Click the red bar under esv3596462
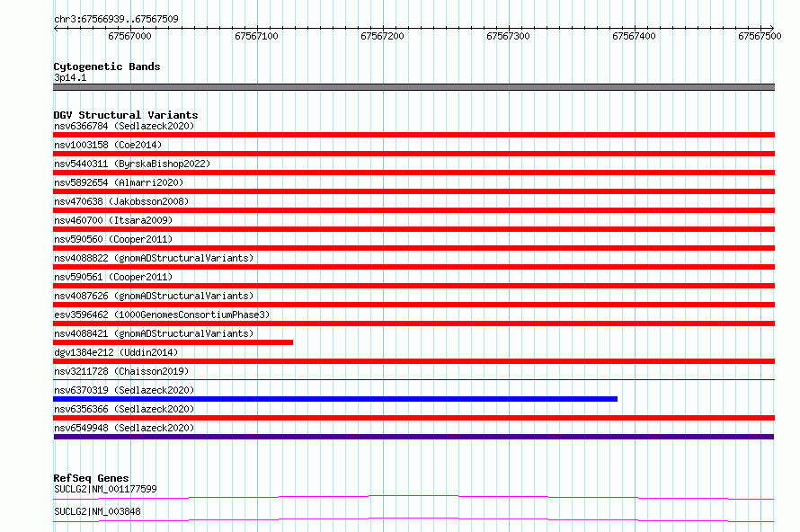Viewport: 800px width, 532px height. click(x=413, y=324)
